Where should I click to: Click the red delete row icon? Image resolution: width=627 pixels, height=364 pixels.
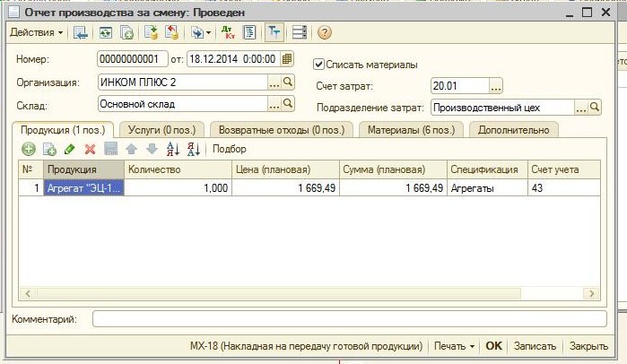pos(90,149)
